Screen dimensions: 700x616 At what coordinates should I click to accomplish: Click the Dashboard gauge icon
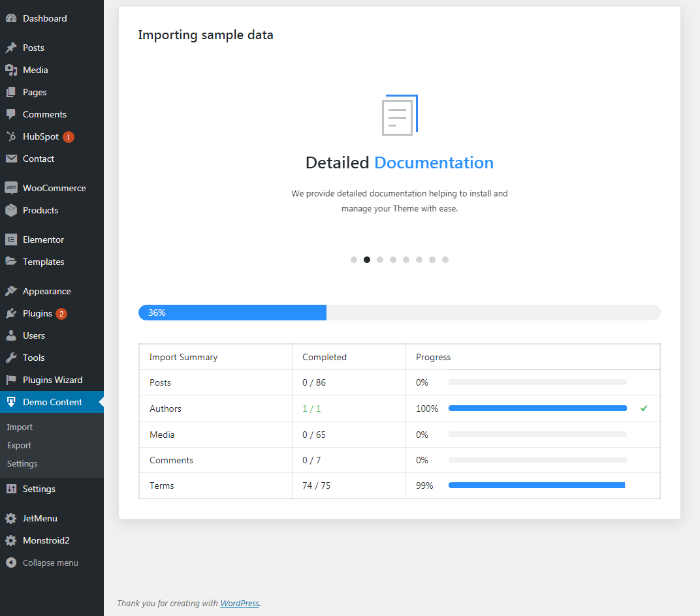(11, 18)
